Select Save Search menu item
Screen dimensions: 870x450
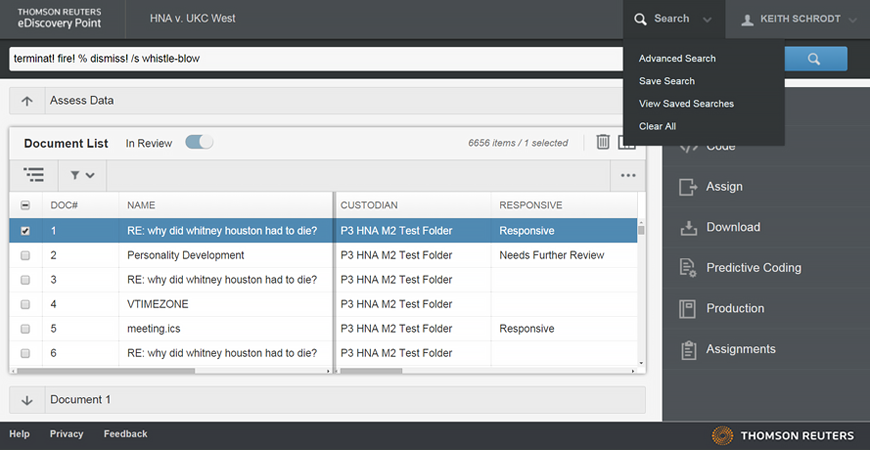[666, 81]
